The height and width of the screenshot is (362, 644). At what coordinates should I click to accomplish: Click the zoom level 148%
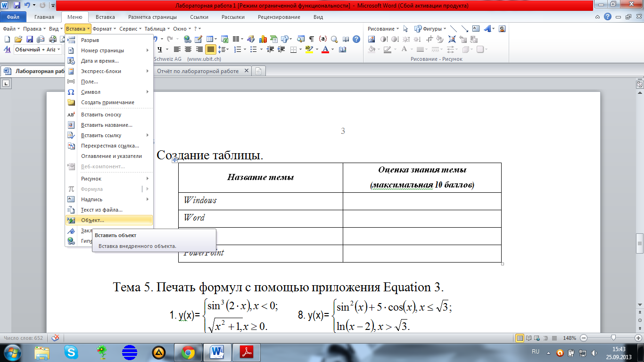click(570, 338)
